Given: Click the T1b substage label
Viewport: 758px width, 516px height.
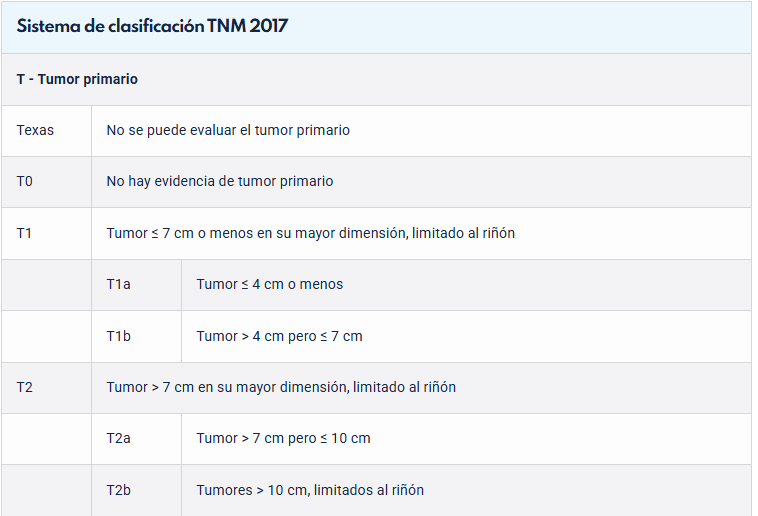Looking at the screenshot, I should pyautogui.click(x=118, y=336).
